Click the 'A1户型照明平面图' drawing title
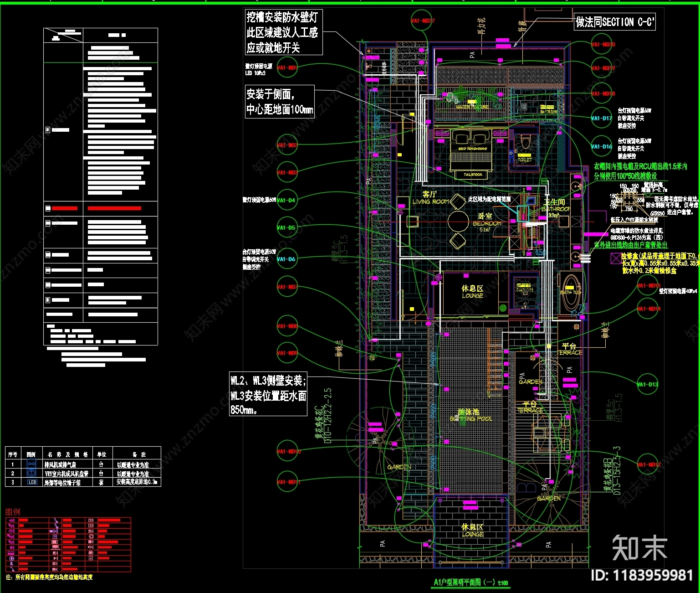 tap(470, 583)
